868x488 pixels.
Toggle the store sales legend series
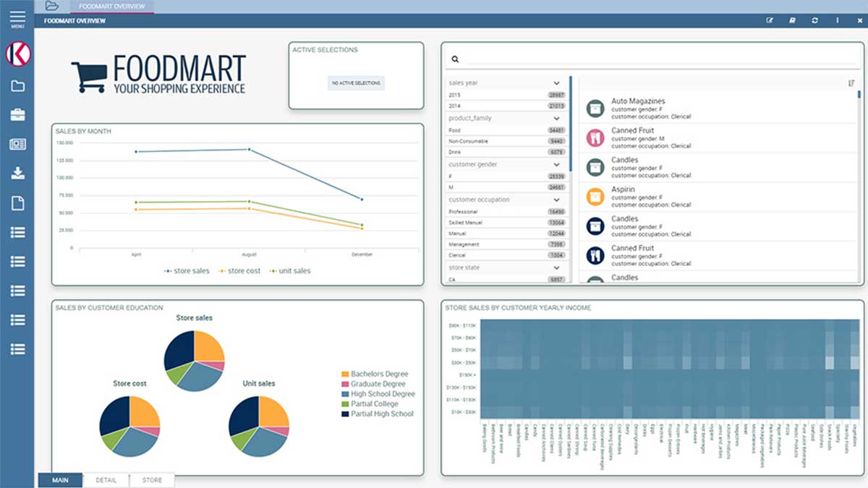[187, 271]
